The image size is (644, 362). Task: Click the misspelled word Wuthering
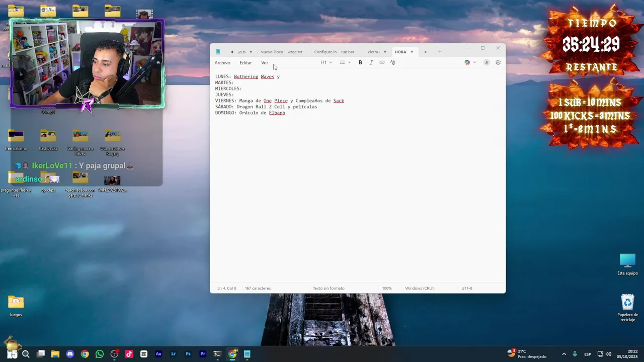pos(246,77)
